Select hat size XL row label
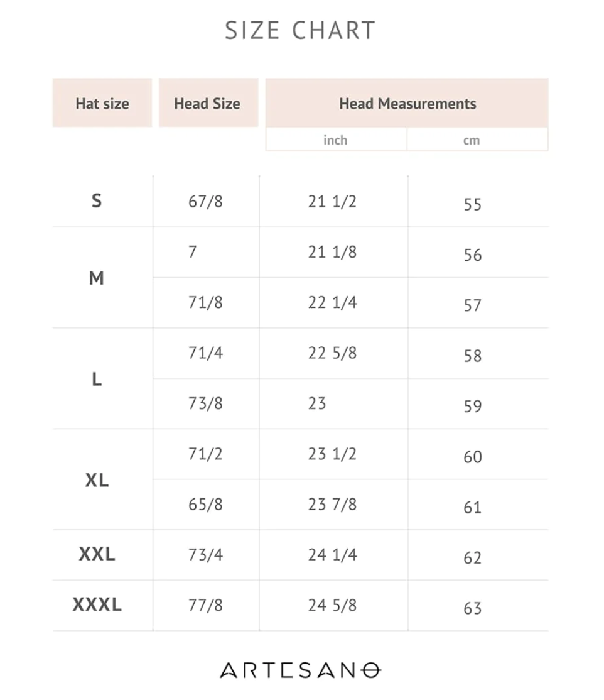Screen dimensions: 604x700 click(97, 480)
